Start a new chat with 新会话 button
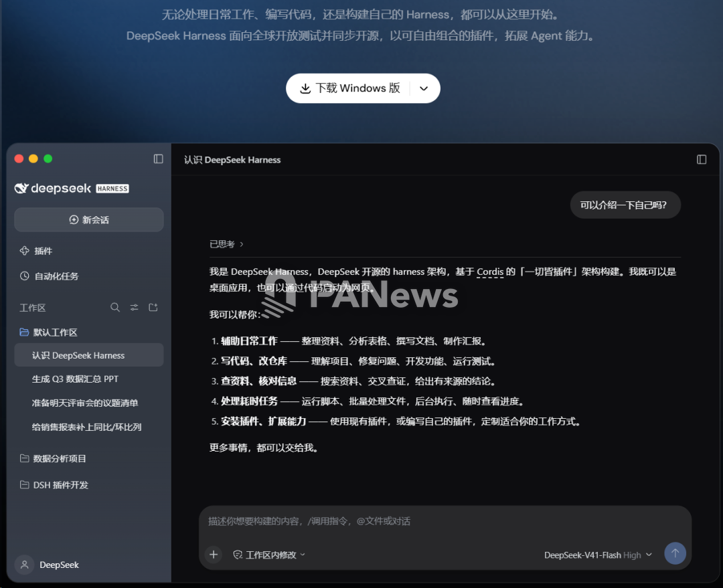This screenshot has height=588, width=723. (89, 220)
